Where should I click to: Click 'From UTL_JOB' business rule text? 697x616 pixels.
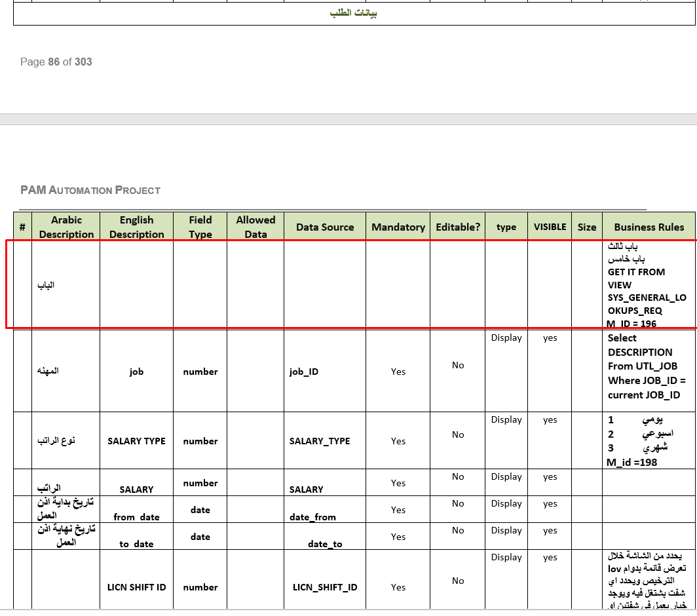pos(643,366)
